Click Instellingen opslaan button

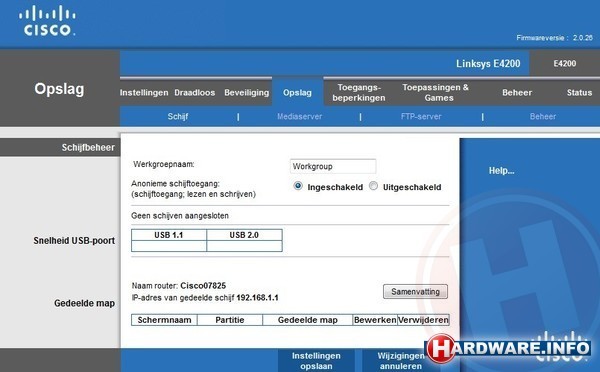[316, 361]
